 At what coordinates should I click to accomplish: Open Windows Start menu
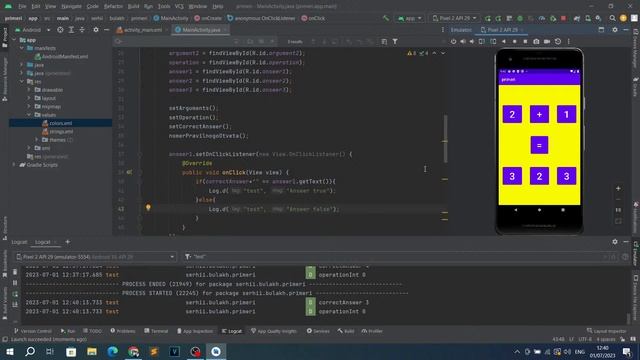9,351
